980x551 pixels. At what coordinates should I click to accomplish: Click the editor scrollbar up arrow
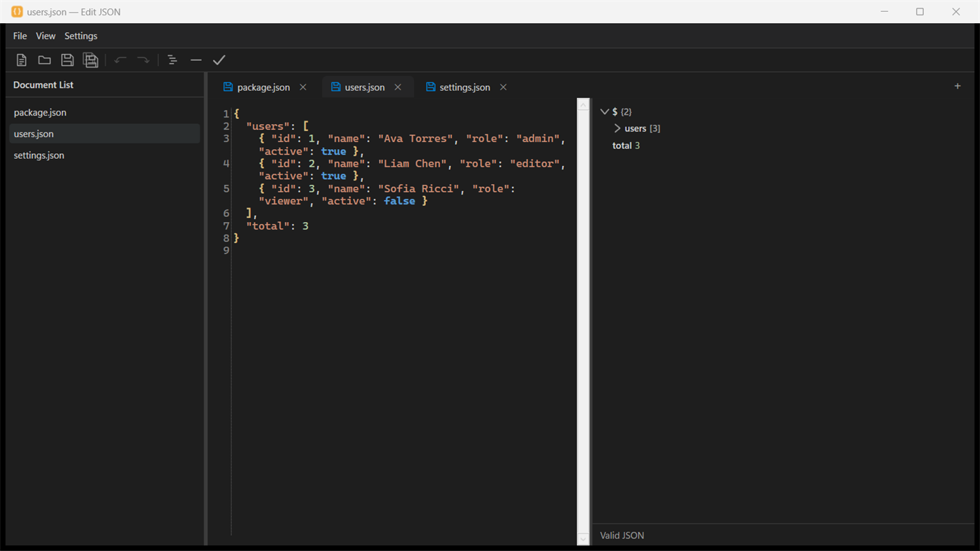[x=584, y=105]
